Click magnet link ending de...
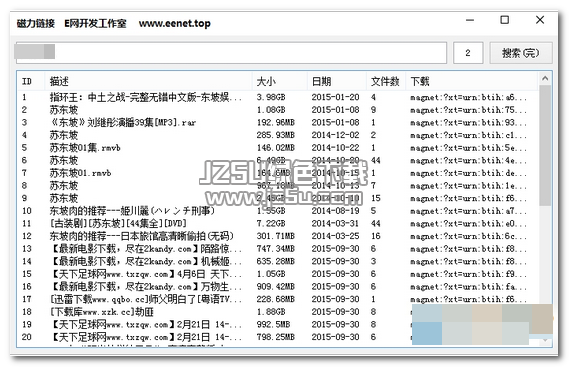Screen dimensions: 569x367 [x=468, y=173]
